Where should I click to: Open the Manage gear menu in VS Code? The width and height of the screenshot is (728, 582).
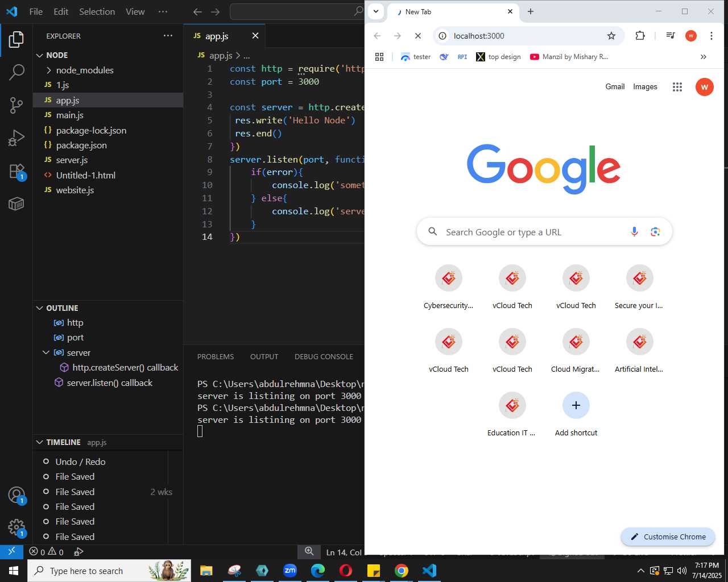coord(16,528)
